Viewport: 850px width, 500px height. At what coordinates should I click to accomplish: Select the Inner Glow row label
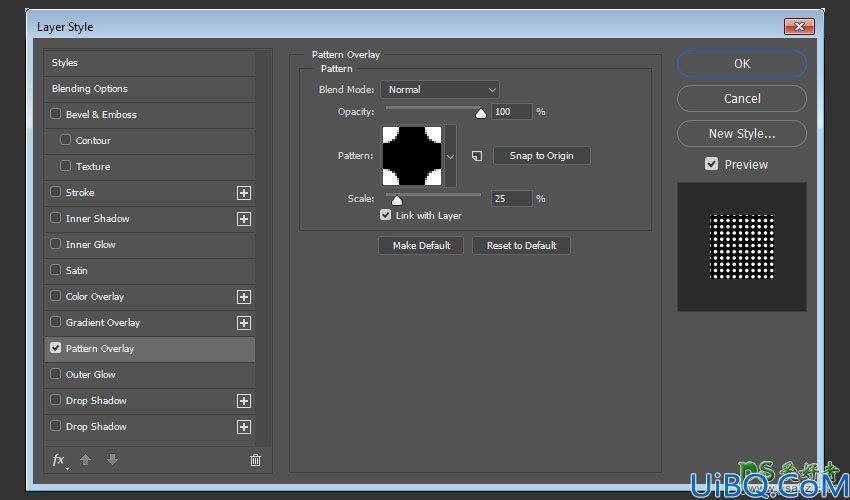[x=91, y=245]
